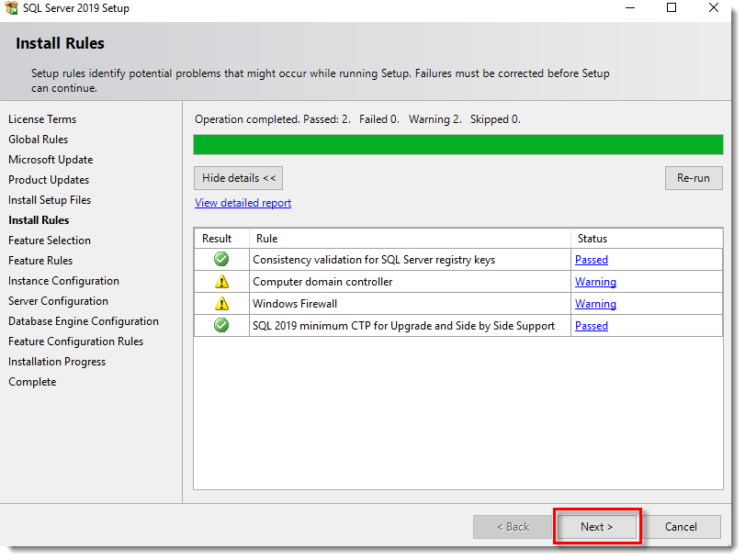The width and height of the screenshot is (745, 560).
Task: Click 'Computer domain controller' rule text
Action: (322, 282)
